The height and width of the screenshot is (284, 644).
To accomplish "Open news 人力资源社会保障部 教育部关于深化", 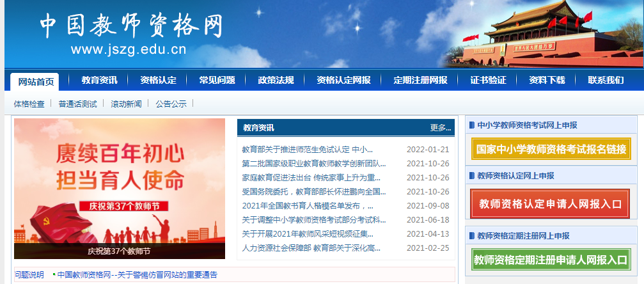I will [x=311, y=248].
